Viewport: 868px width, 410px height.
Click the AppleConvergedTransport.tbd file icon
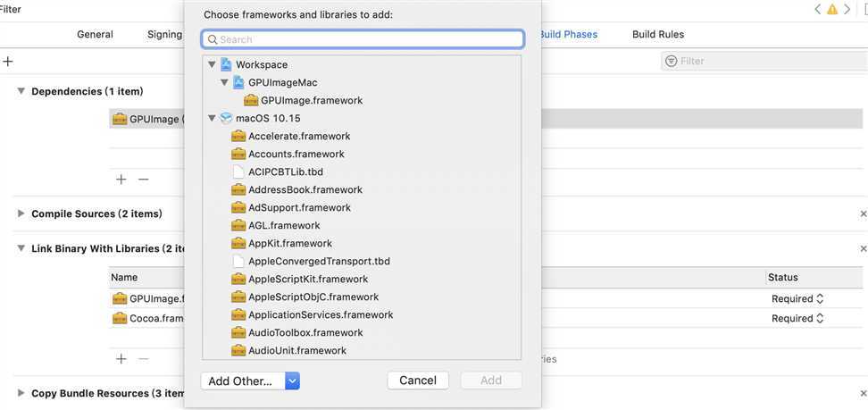coord(238,261)
